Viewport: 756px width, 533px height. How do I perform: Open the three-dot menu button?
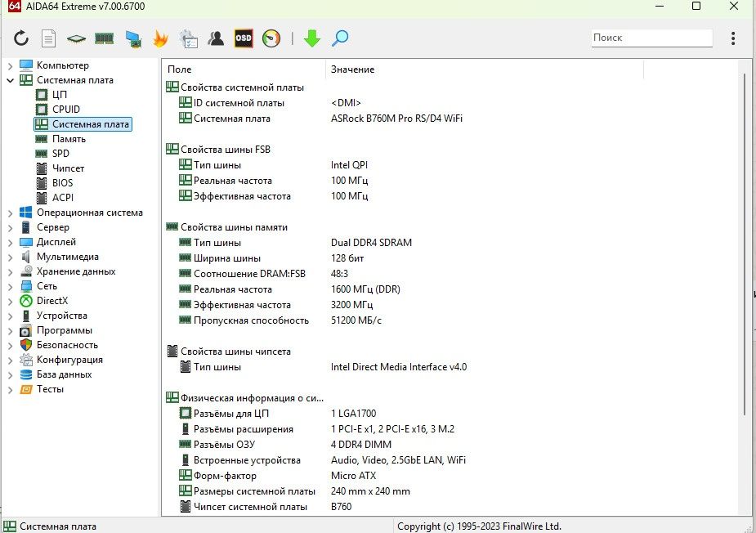coord(733,38)
